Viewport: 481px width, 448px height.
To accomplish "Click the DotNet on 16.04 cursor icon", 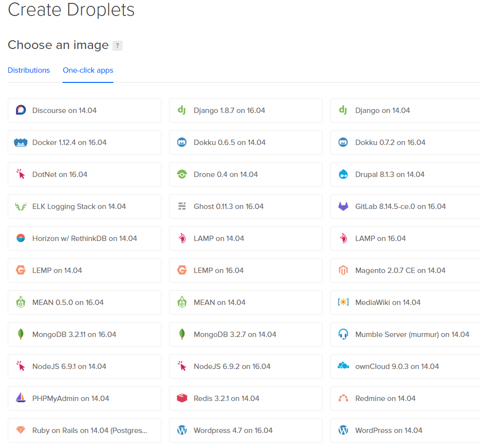I will (20, 174).
